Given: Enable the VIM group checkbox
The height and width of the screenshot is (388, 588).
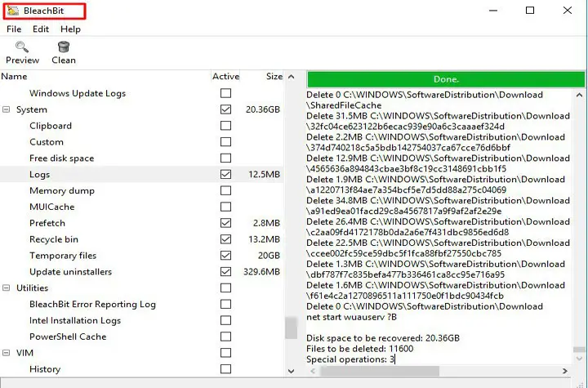Looking at the screenshot, I should coord(225,353).
